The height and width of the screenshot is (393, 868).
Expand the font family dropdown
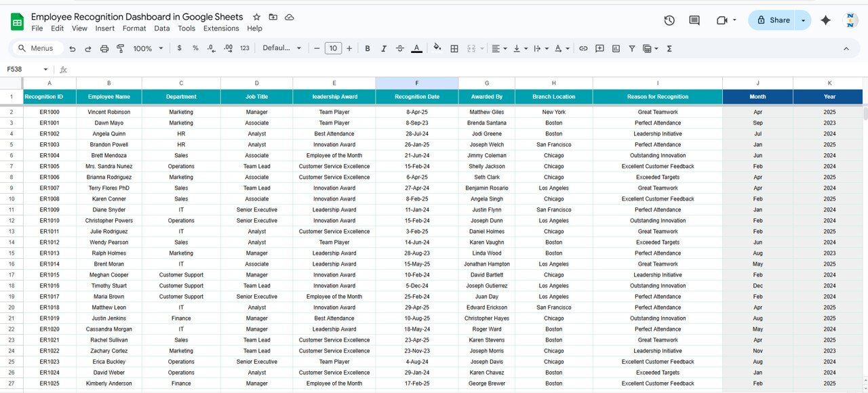point(282,49)
